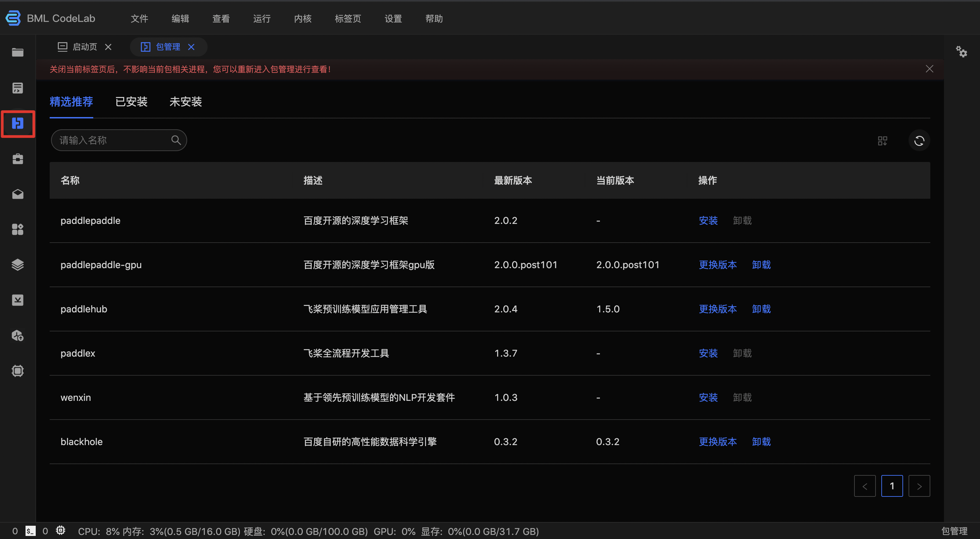Screen dimensions: 980x539
Task: Open the 帮助 menu
Action: (434, 19)
